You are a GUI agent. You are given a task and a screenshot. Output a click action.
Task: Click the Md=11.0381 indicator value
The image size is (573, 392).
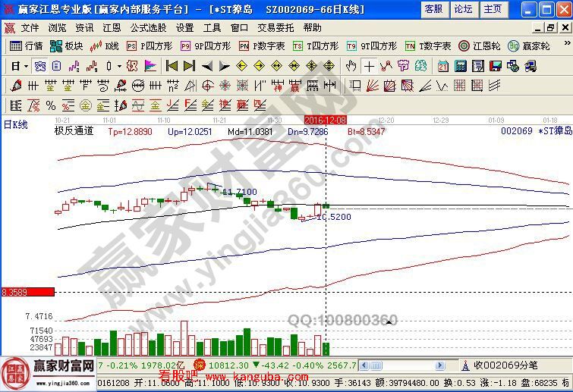pos(250,132)
